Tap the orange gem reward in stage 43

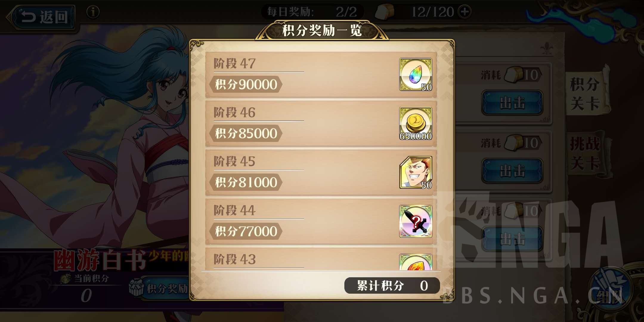(x=416, y=262)
